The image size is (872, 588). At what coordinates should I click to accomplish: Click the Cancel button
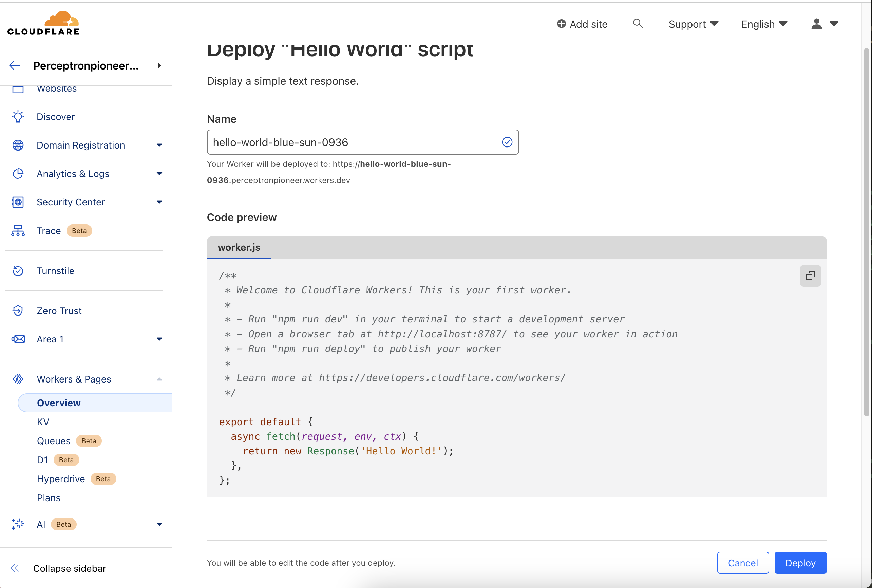(x=743, y=563)
